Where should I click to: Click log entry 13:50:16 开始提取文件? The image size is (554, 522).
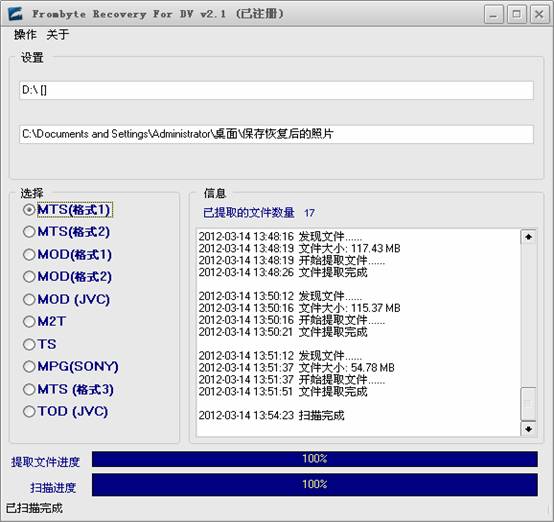[x=292, y=320]
